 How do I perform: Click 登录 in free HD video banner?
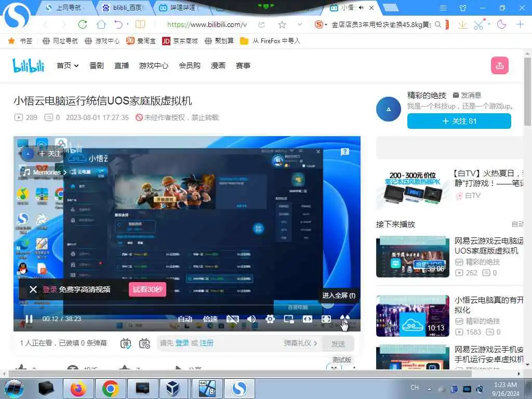pyautogui.click(x=49, y=289)
